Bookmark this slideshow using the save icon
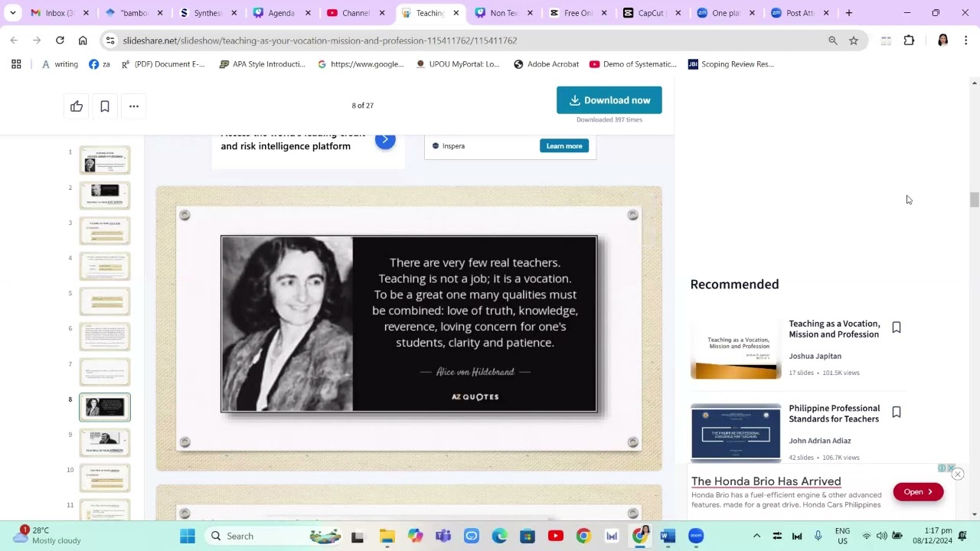Image resolution: width=980 pixels, height=551 pixels. point(105,106)
